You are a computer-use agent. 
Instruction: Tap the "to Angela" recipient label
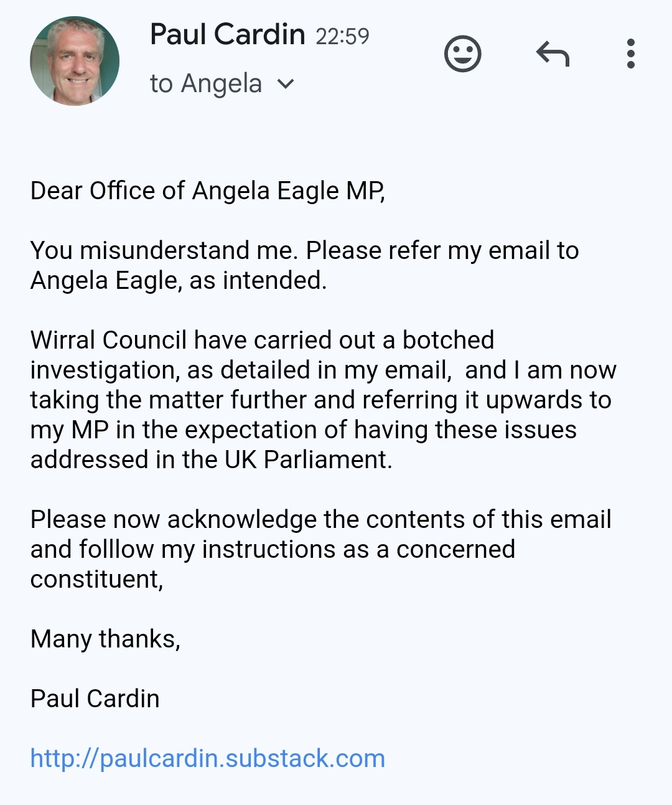click(x=206, y=84)
